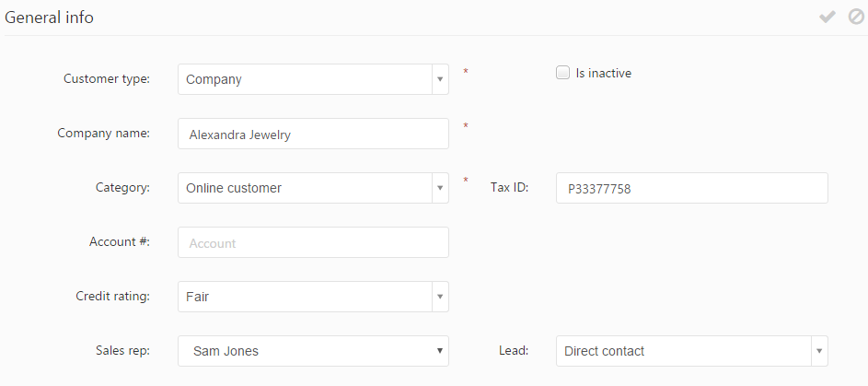Screen dimensions: 868x386
Task: Click the "Lead:" field label
Action: [x=513, y=351]
